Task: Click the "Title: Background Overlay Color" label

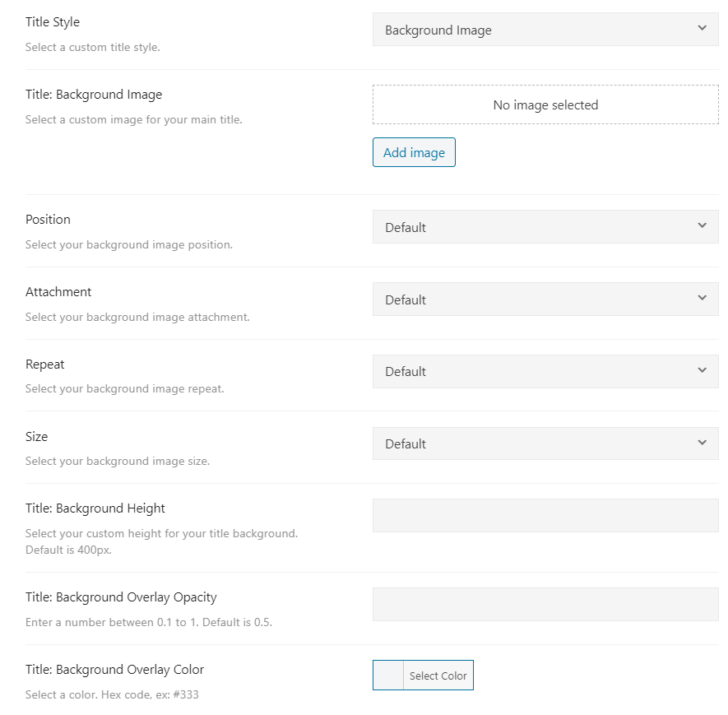Action: click(x=114, y=670)
